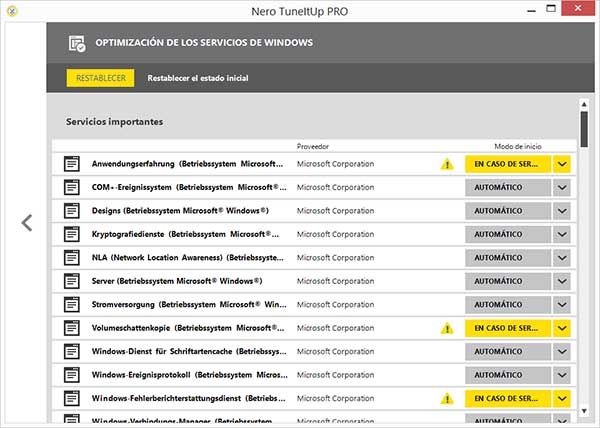Select the Anwendungserfahrung service name
The height and width of the screenshot is (428, 600).
188,164
